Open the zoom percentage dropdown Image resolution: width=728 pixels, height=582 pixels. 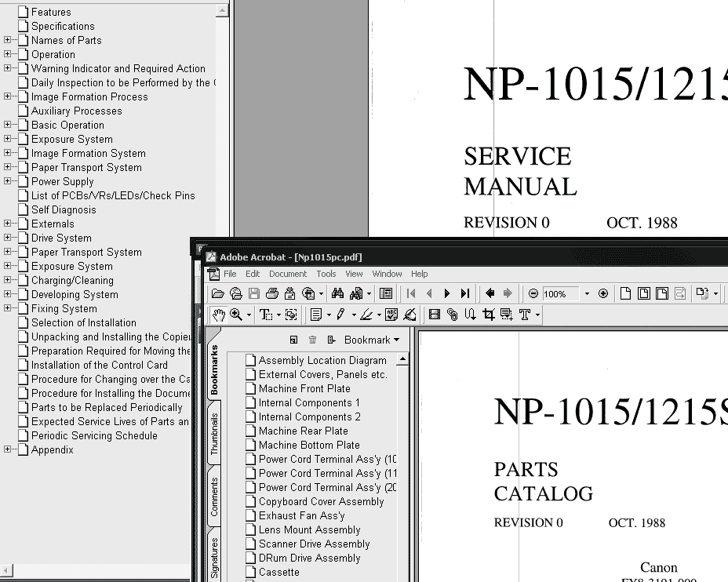tap(587, 294)
